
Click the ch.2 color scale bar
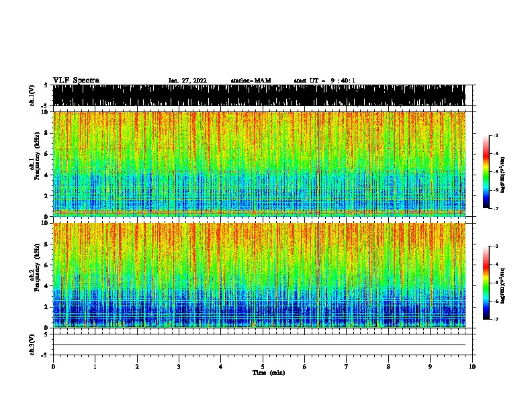(486, 283)
